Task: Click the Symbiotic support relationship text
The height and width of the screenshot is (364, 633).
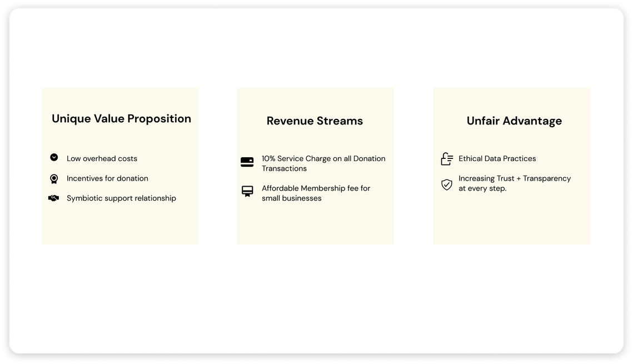Action: [121, 198]
